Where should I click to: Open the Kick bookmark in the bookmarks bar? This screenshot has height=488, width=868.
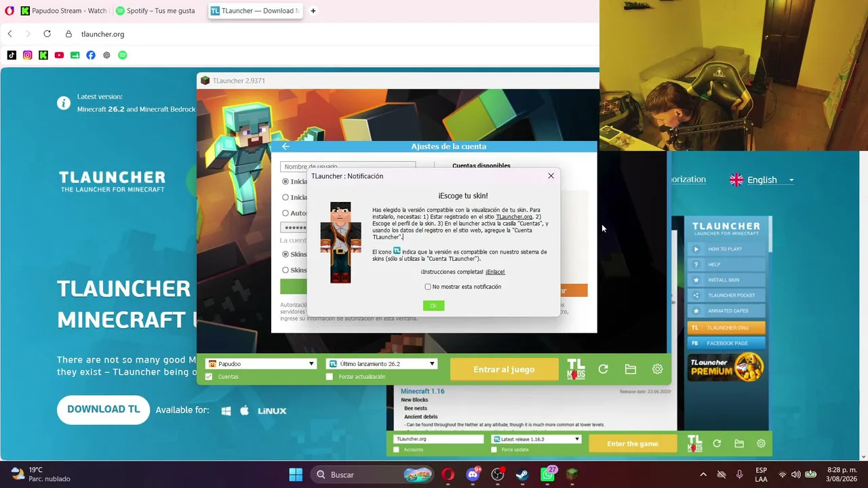[43, 55]
